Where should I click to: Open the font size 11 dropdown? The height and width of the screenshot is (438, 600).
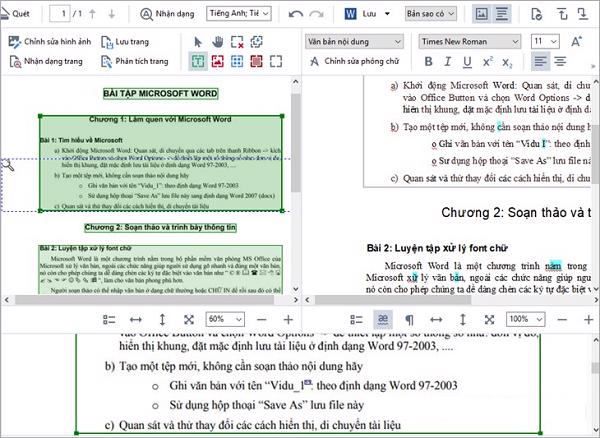pyautogui.click(x=545, y=41)
